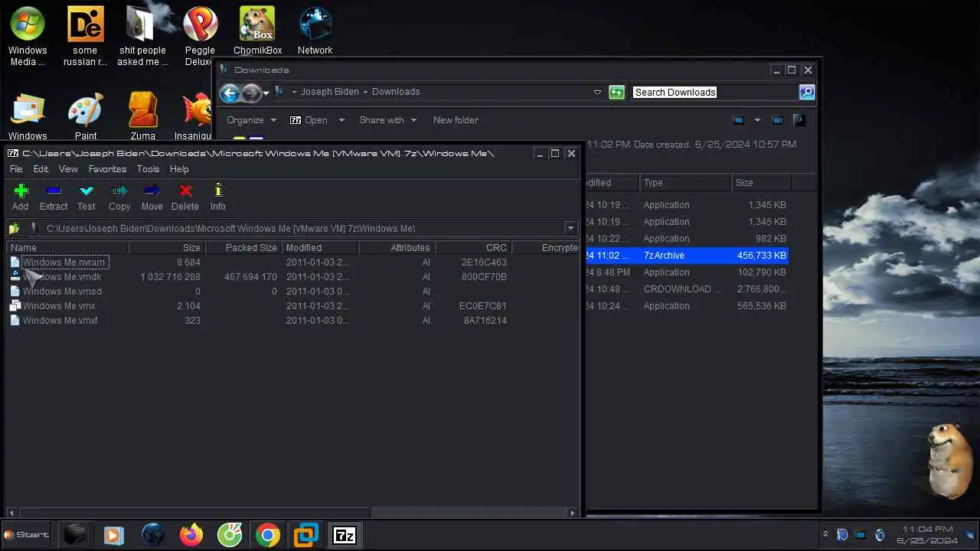
Task: Open the black cube taskbar icon
Action: 75,535
